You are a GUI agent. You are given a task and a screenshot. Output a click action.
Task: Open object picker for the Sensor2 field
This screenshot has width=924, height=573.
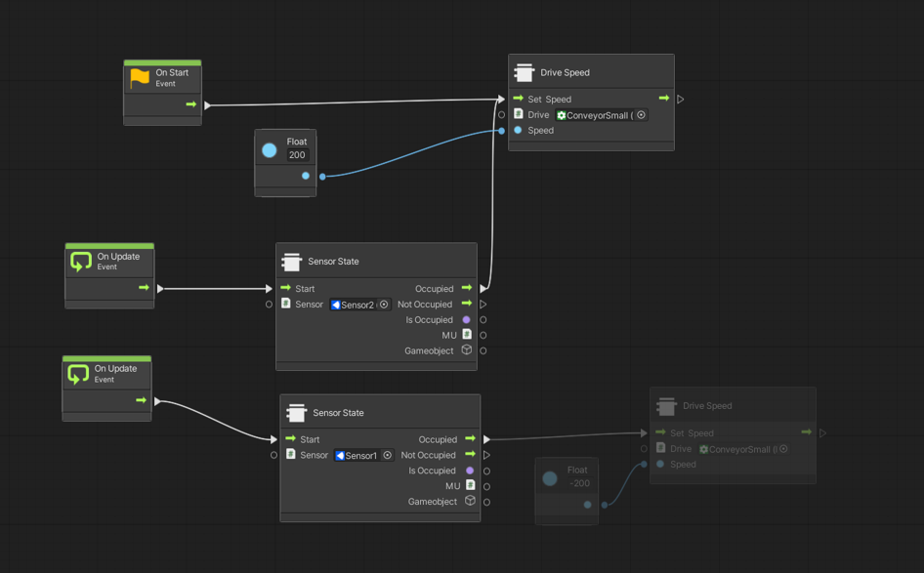point(384,305)
